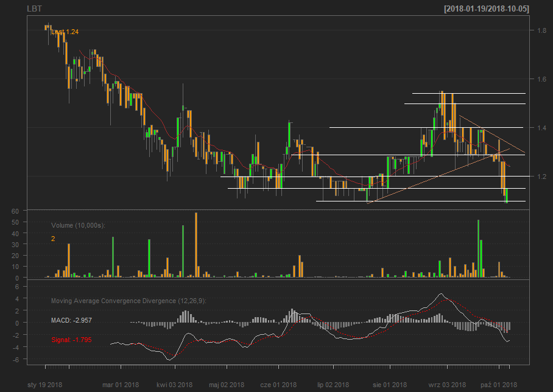Click the 30 label on volume axis

click(x=15, y=244)
